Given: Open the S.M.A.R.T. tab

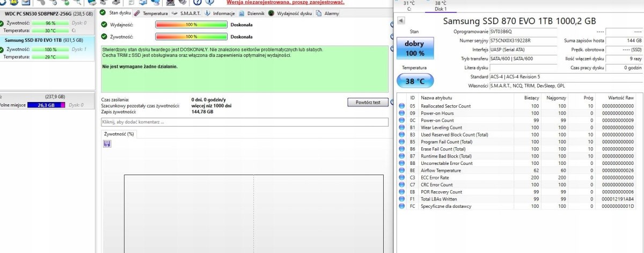Looking at the screenshot, I should point(187,13).
